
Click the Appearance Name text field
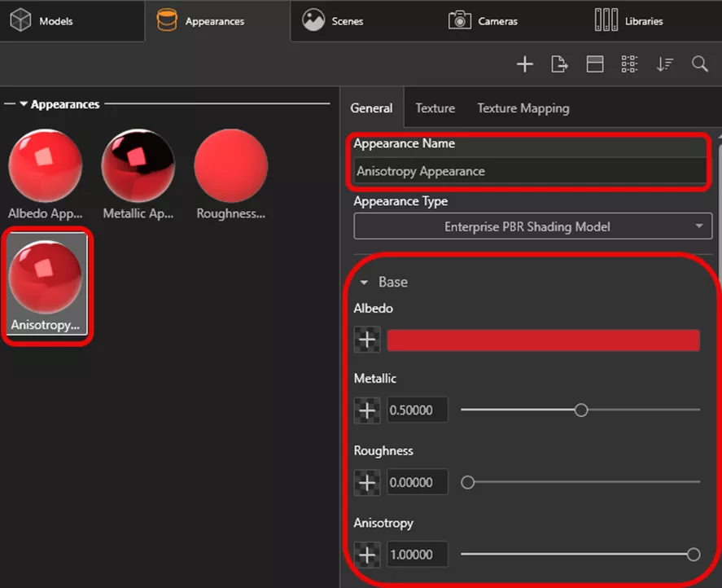(x=529, y=172)
